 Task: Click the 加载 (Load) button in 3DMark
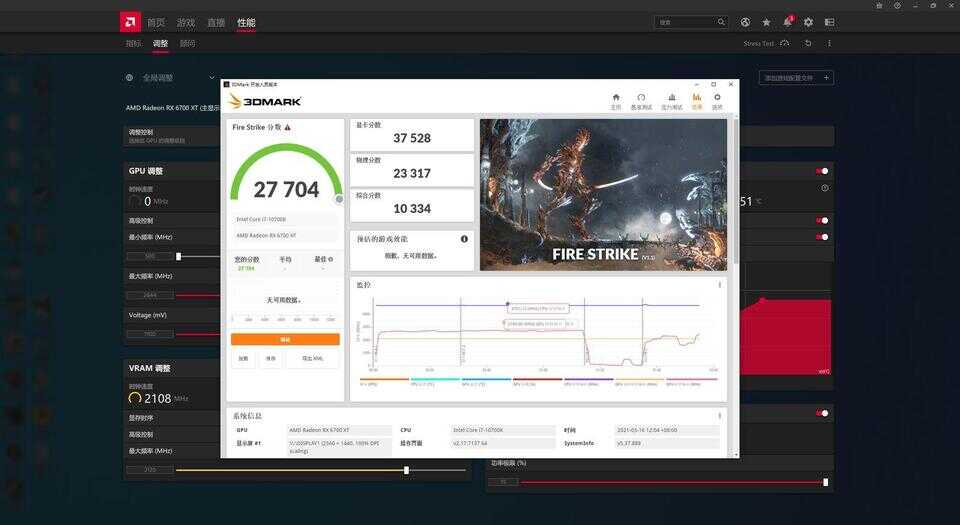pyautogui.click(x=244, y=359)
